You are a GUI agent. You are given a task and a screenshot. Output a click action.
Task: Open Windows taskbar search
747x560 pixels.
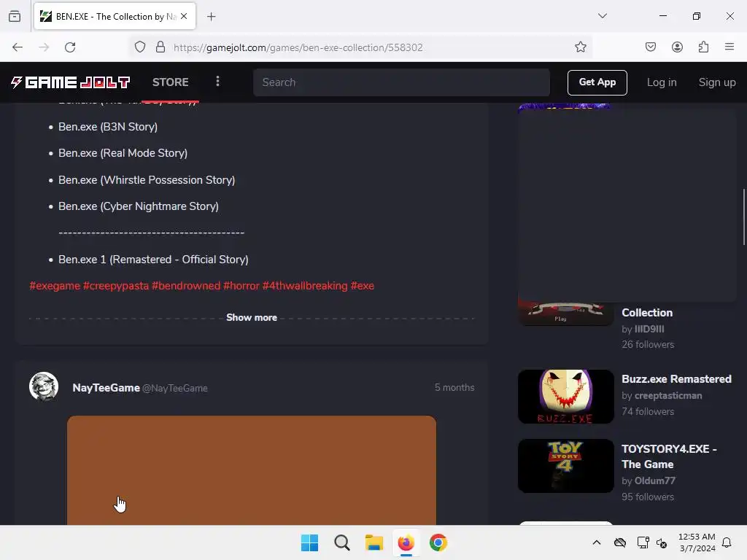pyautogui.click(x=342, y=542)
